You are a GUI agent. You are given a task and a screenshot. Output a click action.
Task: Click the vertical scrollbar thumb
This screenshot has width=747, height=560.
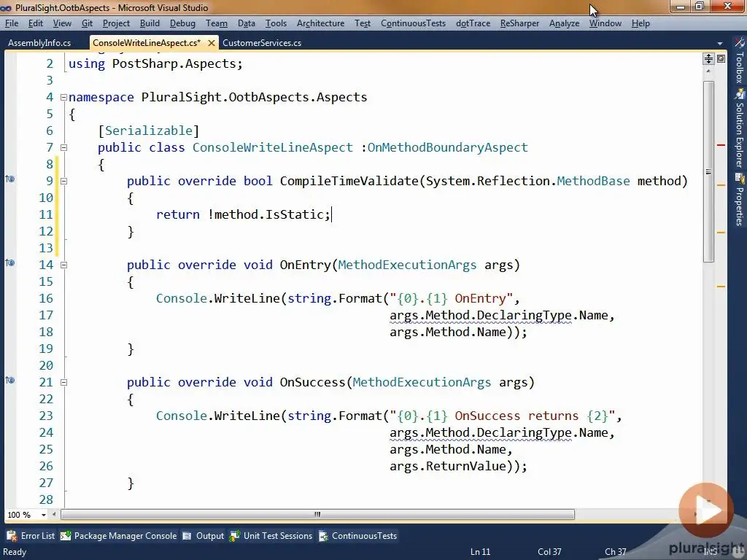[x=708, y=171]
